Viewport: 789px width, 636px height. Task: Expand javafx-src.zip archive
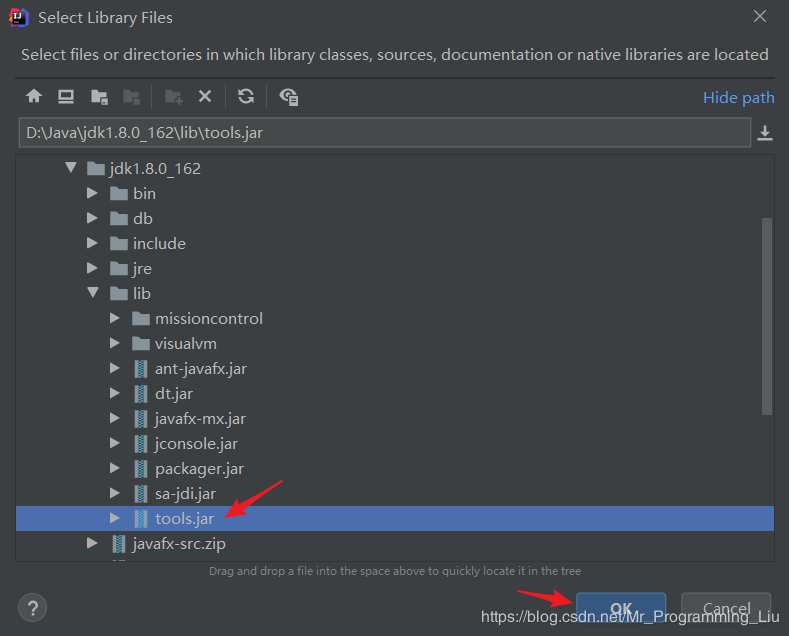click(92, 543)
